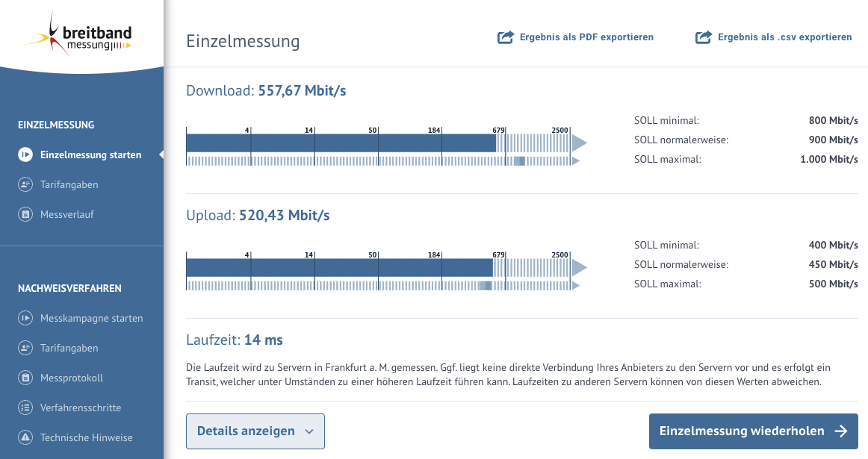Screen dimensions: 868x459
Task: Click the .csv export share icon
Action: pyautogui.click(x=702, y=36)
